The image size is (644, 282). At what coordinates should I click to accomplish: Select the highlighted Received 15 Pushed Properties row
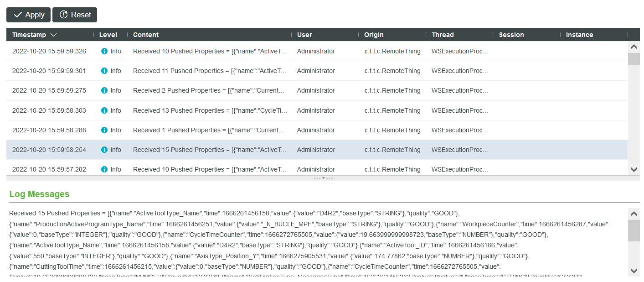210,150
